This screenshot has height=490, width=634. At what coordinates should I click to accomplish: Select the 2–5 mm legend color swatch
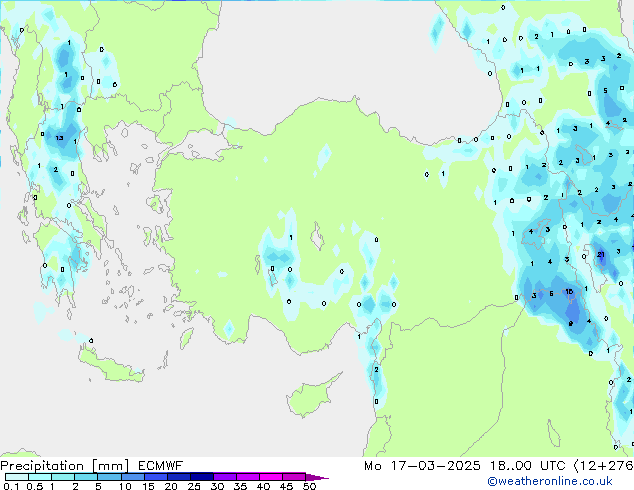[86, 477]
